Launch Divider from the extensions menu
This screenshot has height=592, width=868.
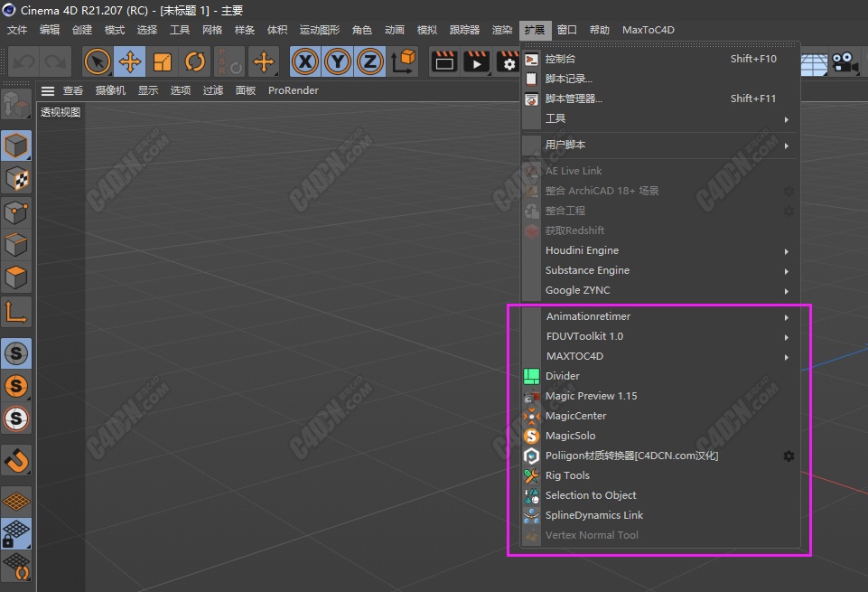pyautogui.click(x=661, y=376)
